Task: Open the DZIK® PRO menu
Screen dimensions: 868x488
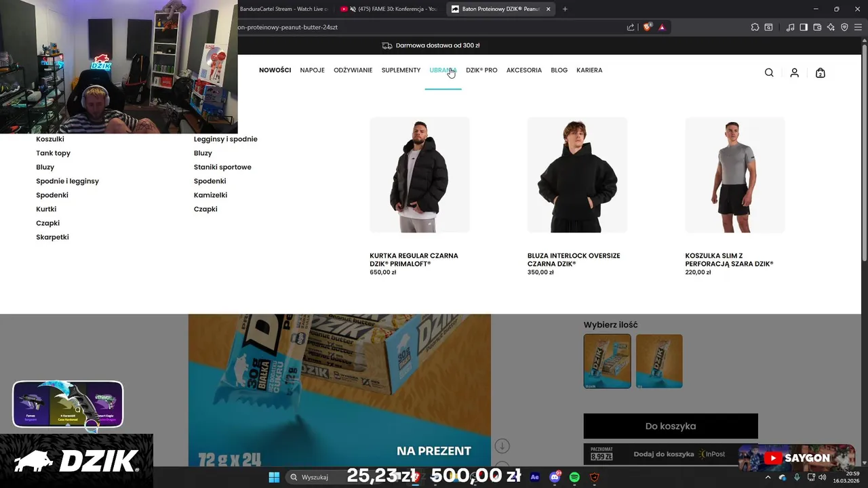Action: click(481, 70)
